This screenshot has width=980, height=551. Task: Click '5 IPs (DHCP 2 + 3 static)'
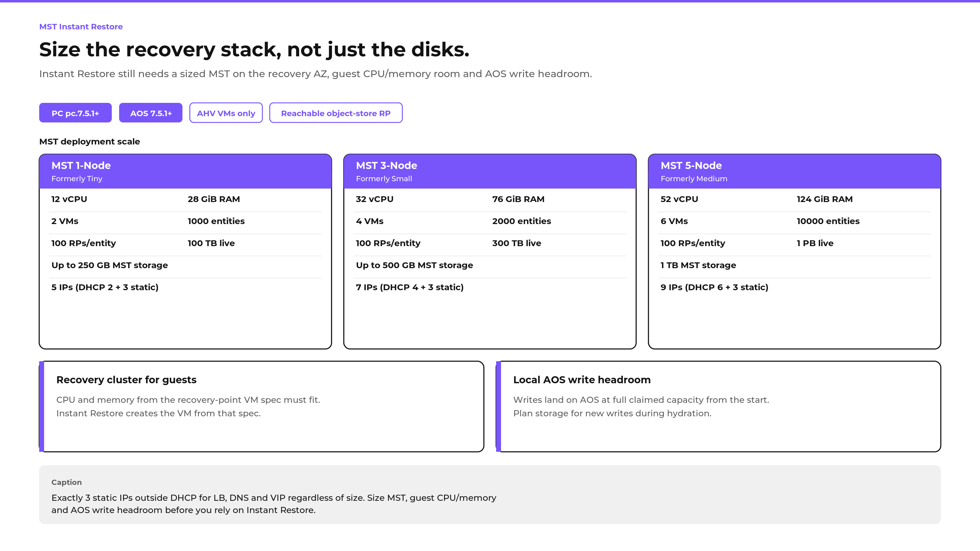tap(105, 287)
